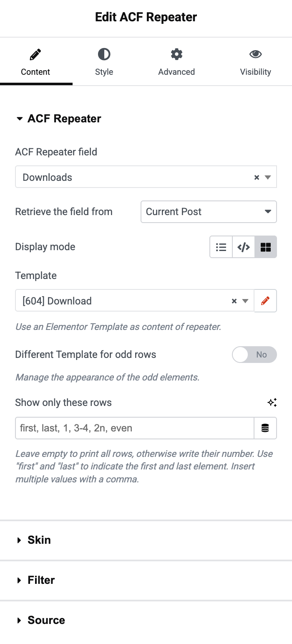Expand the Filter section

(41, 580)
